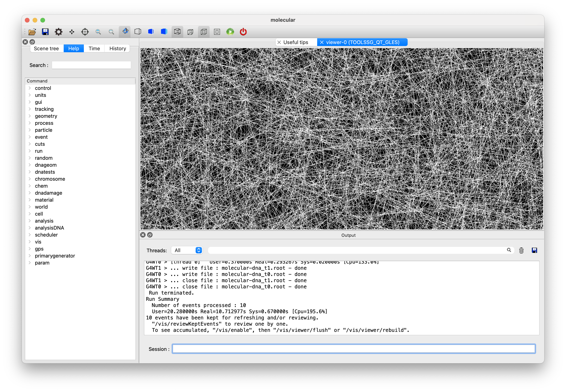Expand the geometry command tree item
566x392 pixels.
click(30, 116)
